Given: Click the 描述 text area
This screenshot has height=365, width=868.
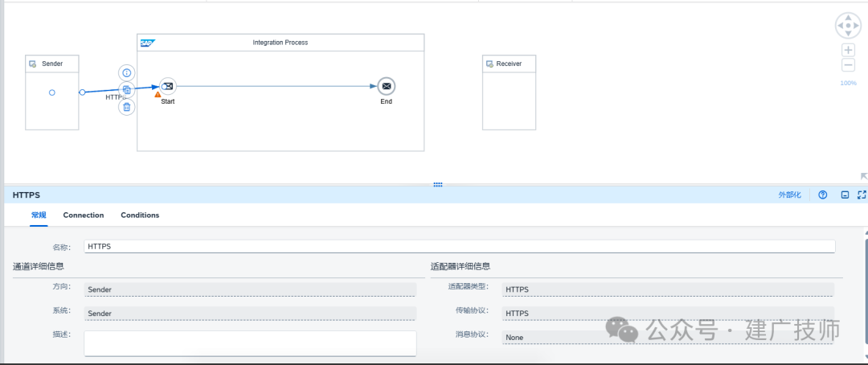Looking at the screenshot, I should click(x=250, y=343).
